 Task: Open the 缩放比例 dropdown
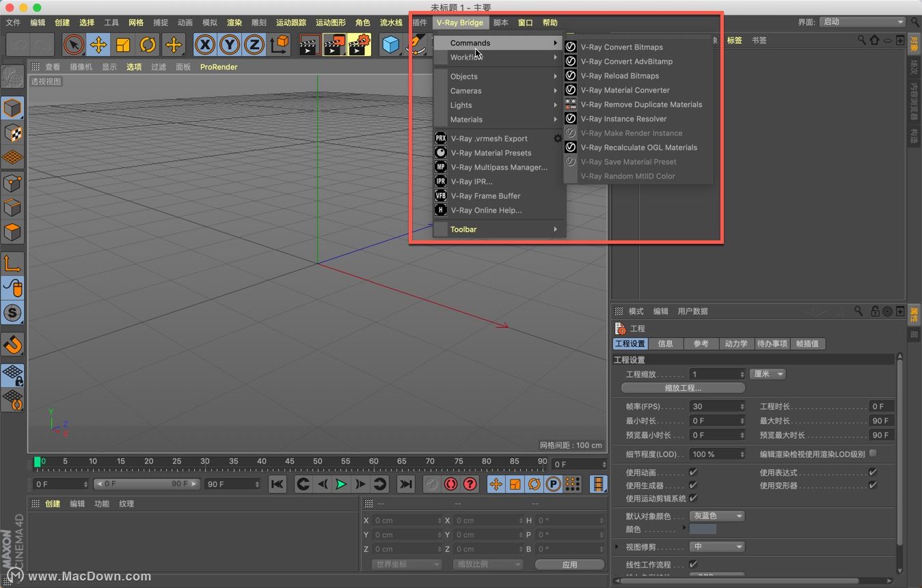487,564
